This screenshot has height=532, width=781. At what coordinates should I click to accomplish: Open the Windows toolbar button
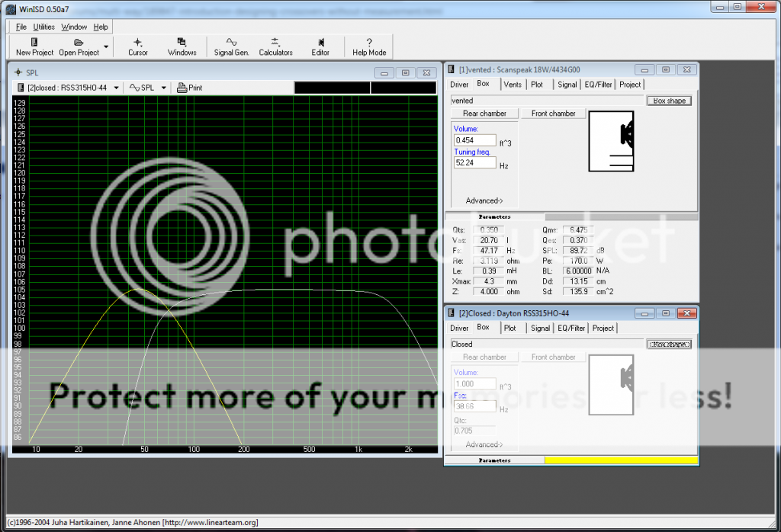click(182, 43)
